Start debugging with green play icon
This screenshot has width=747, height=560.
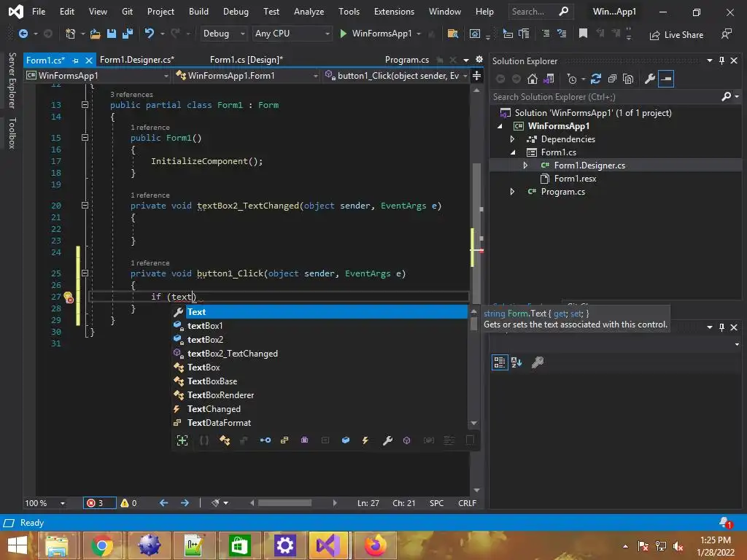pyautogui.click(x=343, y=34)
